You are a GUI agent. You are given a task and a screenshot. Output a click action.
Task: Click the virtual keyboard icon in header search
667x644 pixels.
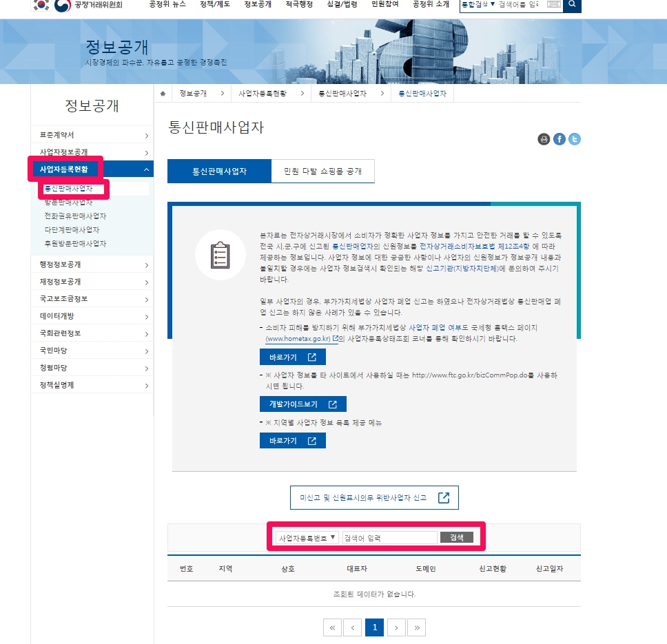click(x=553, y=5)
